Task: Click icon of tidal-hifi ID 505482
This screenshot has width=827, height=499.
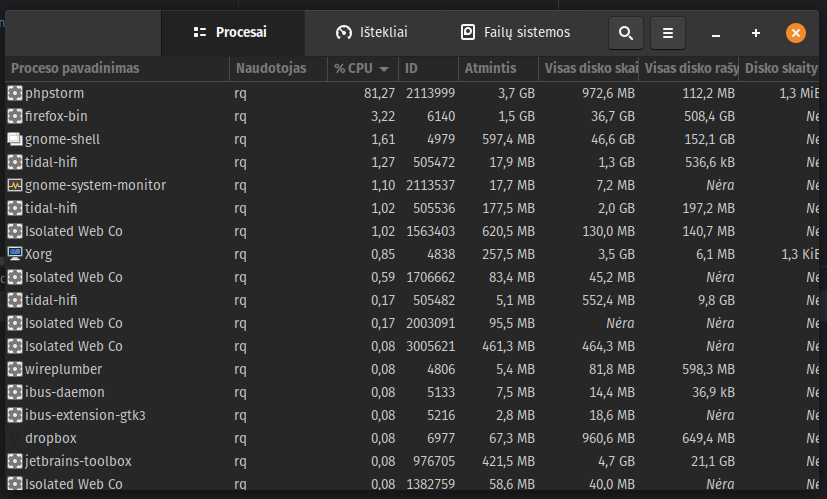Action: click(15, 301)
